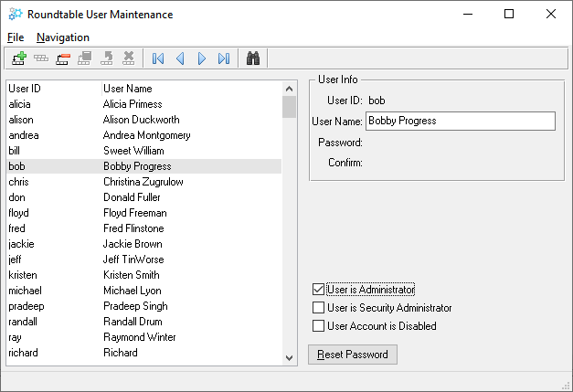This screenshot has width=573, height=392.
Task: Click the name Fred Flinstone
Action: (133, 228)
